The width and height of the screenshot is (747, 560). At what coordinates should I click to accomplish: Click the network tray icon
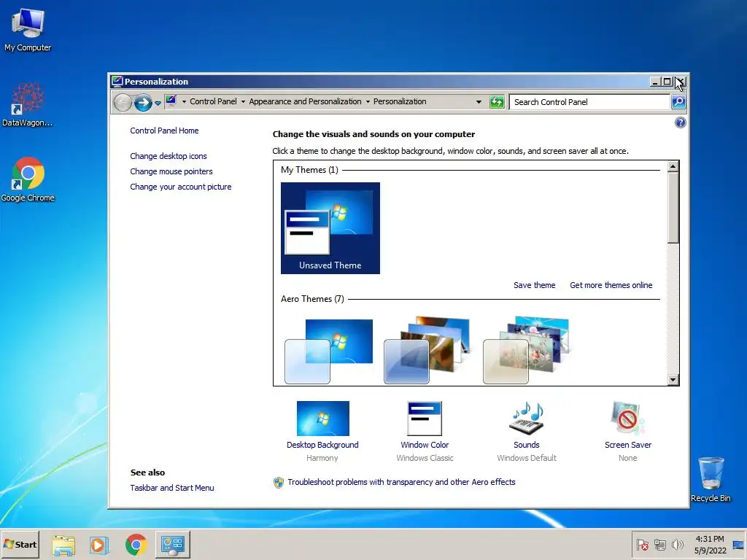coord(659,545)
